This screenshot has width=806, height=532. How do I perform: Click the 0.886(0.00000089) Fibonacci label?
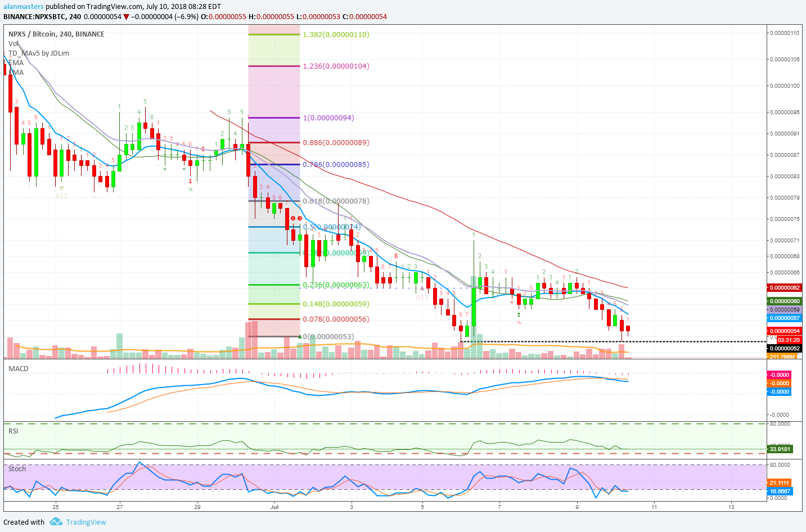point(336,142)
